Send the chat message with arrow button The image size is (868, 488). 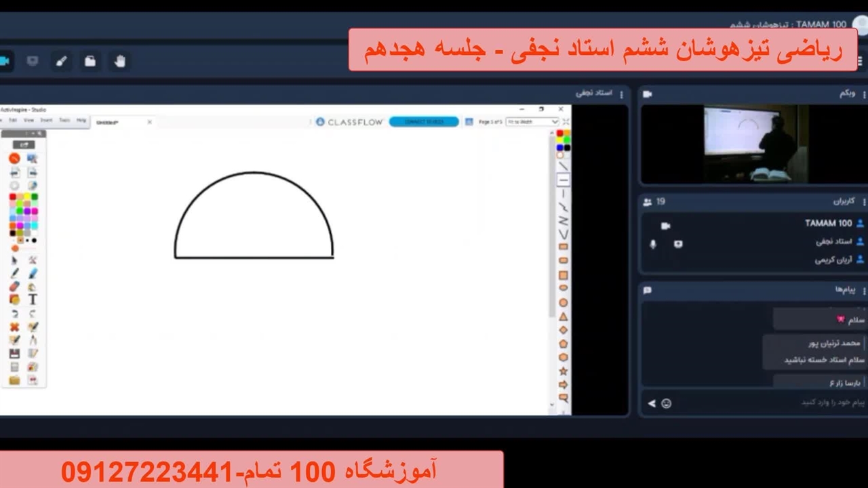click(652, 403)
